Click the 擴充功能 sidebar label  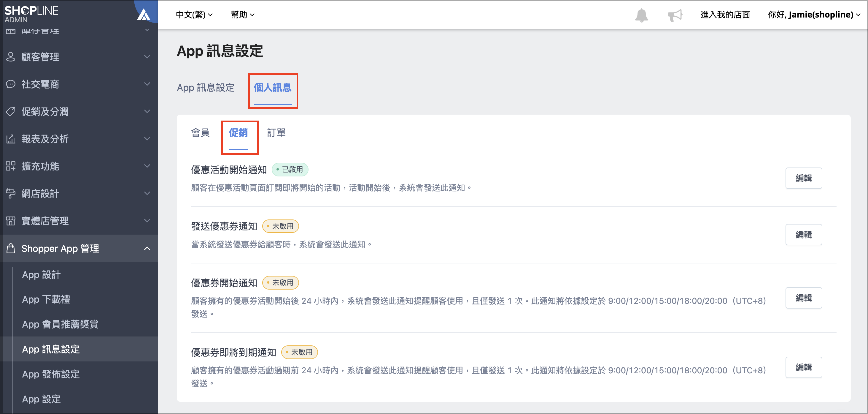[x=40, y=166]
